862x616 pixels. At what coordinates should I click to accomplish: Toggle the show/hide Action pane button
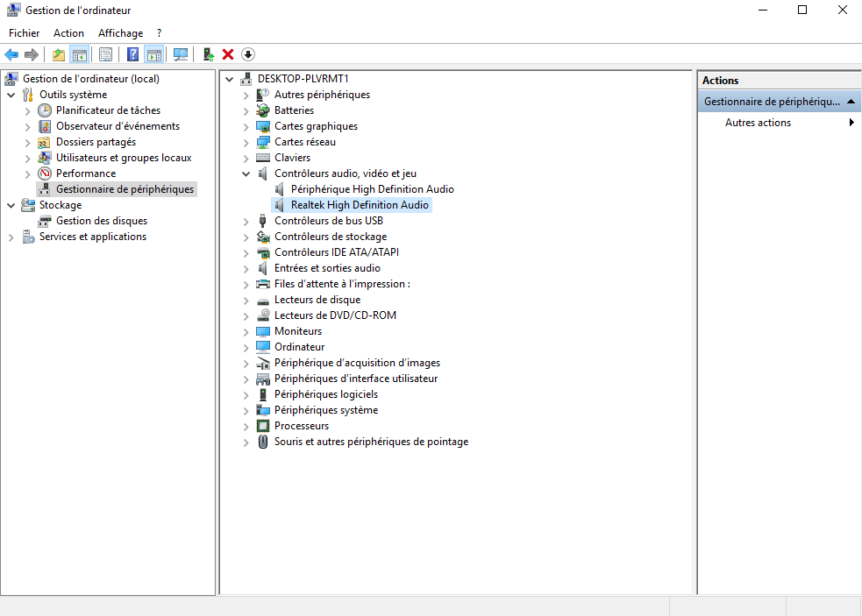click(154, 54)
